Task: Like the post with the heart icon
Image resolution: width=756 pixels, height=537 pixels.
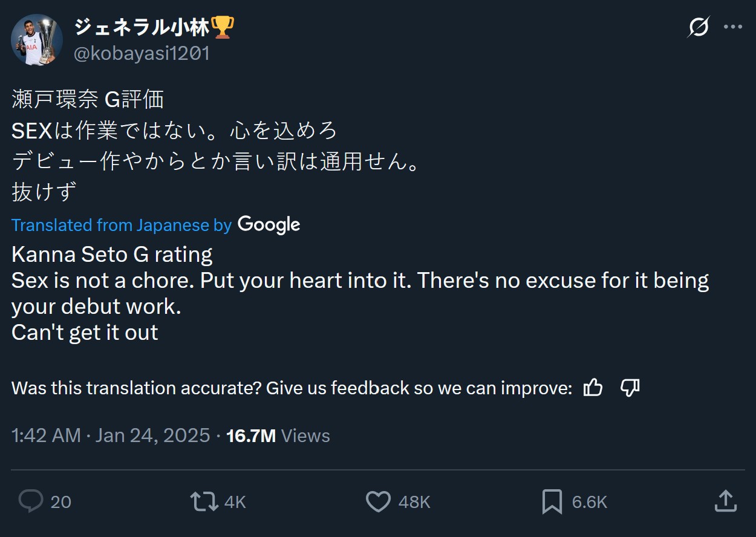Action: point(379,501)
